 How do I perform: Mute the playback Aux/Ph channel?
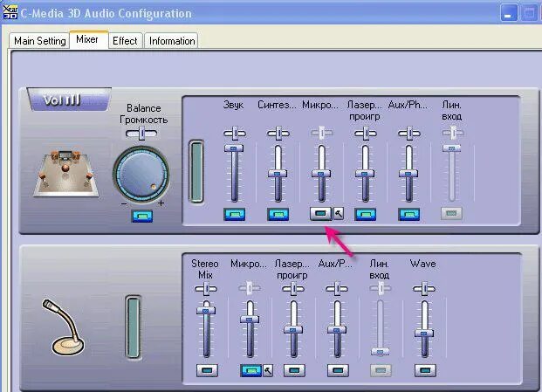[x=409, y=214]
